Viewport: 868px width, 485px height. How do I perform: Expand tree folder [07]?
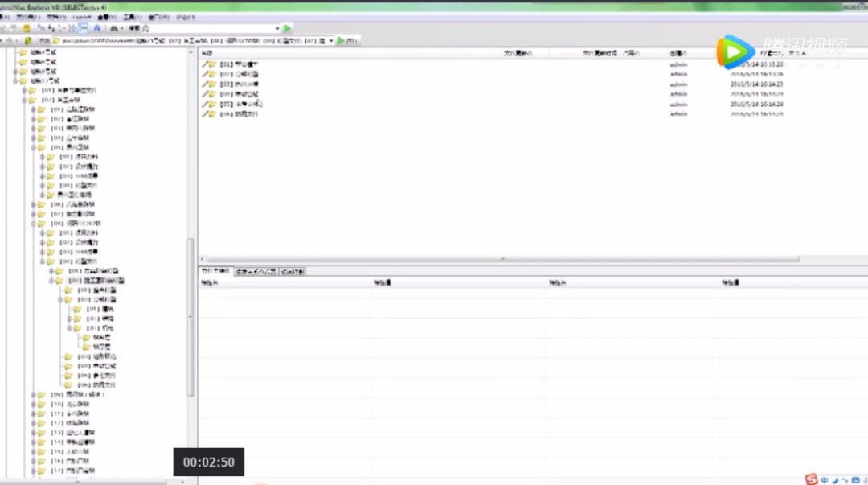click(33, 214)
